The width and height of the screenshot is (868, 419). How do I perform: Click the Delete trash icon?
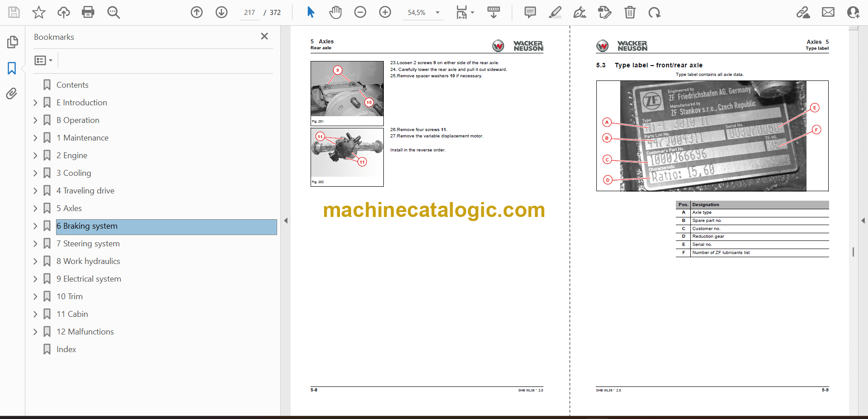(629, 12)
